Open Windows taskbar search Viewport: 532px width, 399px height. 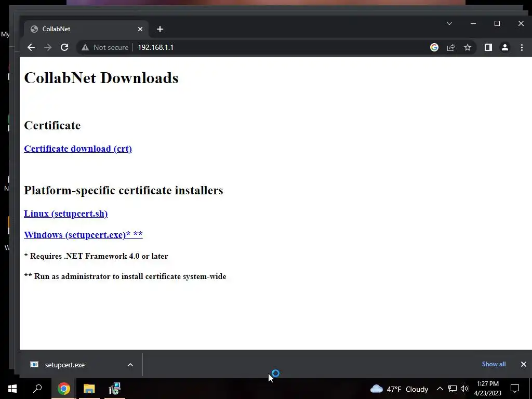click(x=37, y=389)
